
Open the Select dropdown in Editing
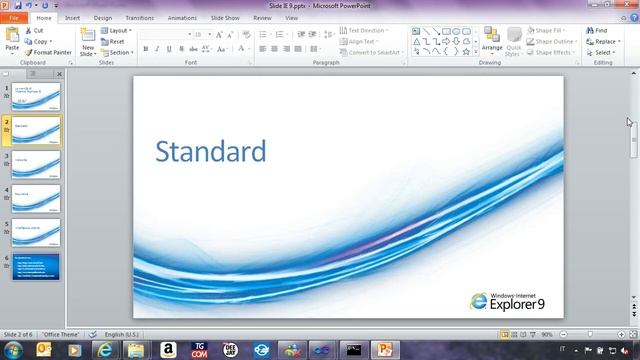click(601, 53)
